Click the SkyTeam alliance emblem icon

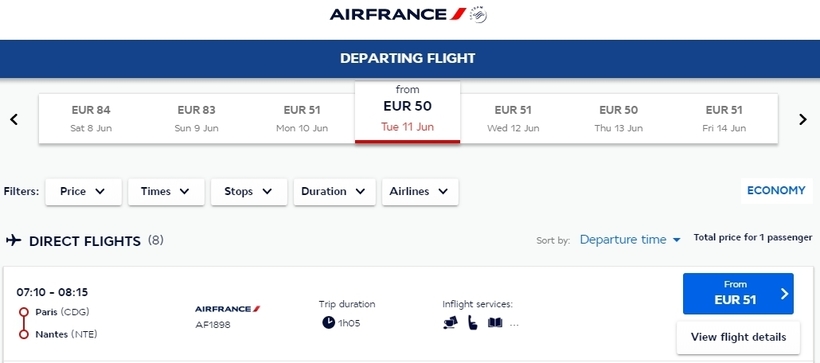(478, 15)
